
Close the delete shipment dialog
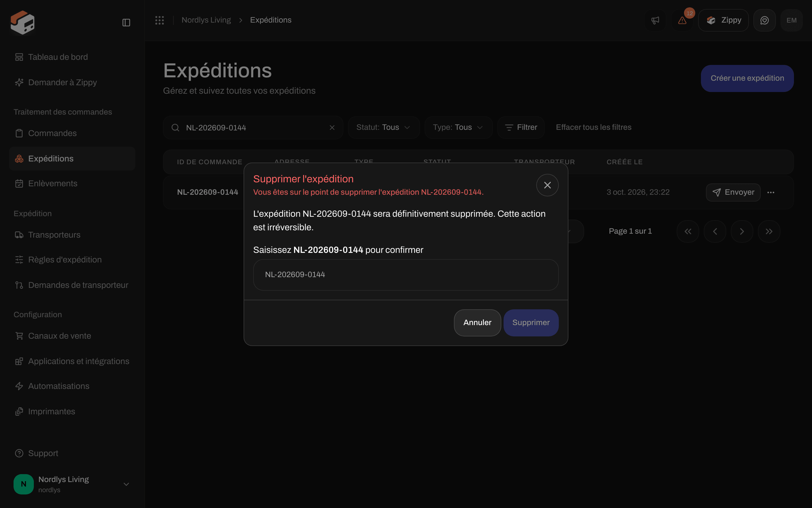(x=547, y=185)
